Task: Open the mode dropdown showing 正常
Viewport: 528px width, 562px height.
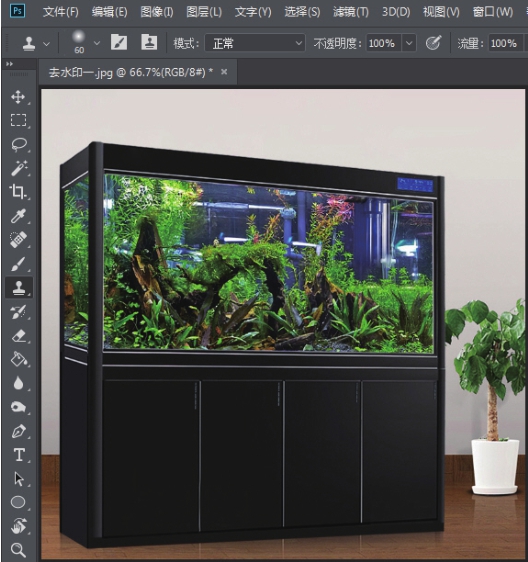Action: point(255,43)
